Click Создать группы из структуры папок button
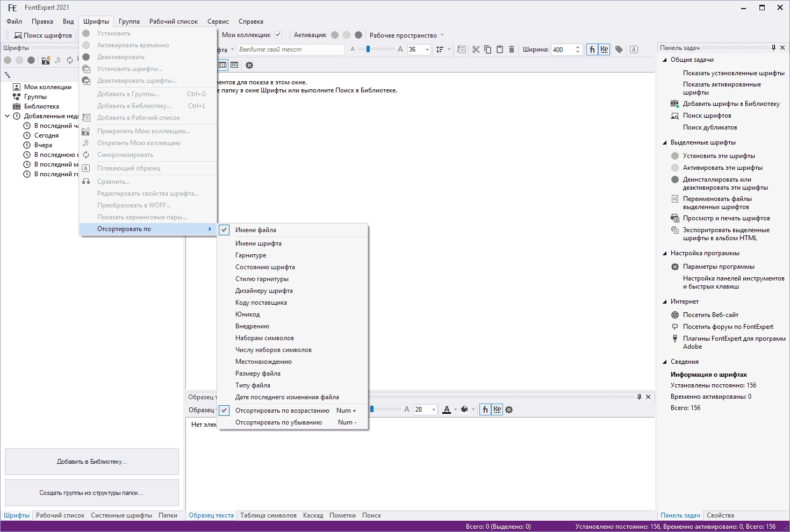The image size is (790, 532). (x=92, y=493)
